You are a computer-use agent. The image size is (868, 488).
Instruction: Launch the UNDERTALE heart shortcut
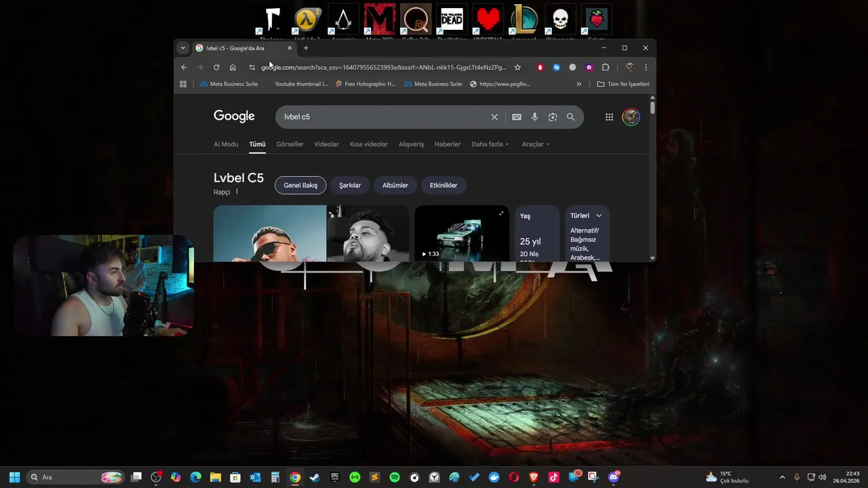[488, 20]
